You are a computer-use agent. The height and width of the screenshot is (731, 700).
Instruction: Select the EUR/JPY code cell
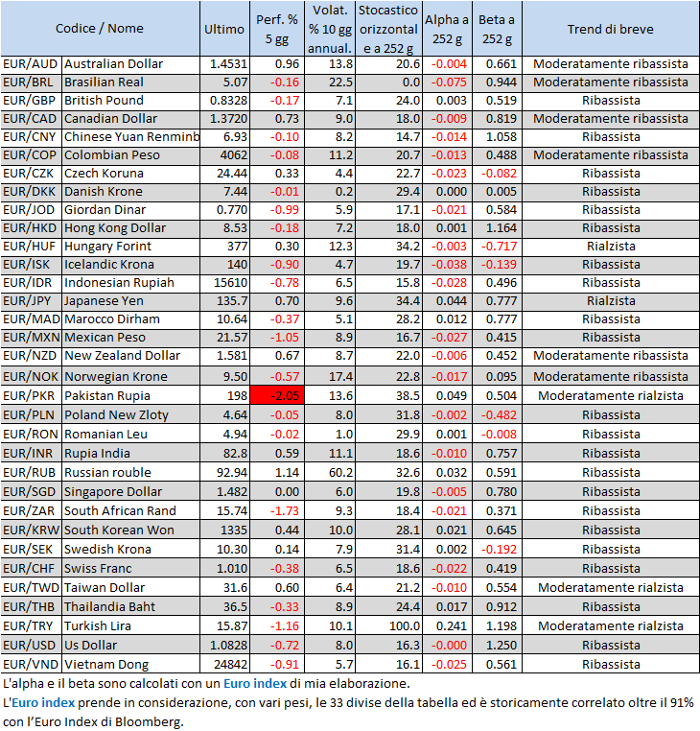(x=31, y=300)
